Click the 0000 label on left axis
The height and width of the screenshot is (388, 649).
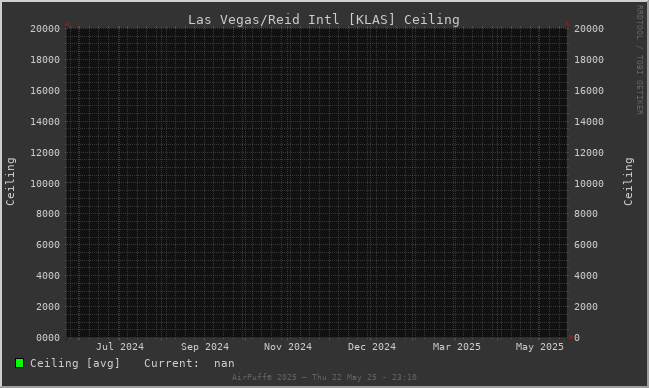(x=48, y=337)
